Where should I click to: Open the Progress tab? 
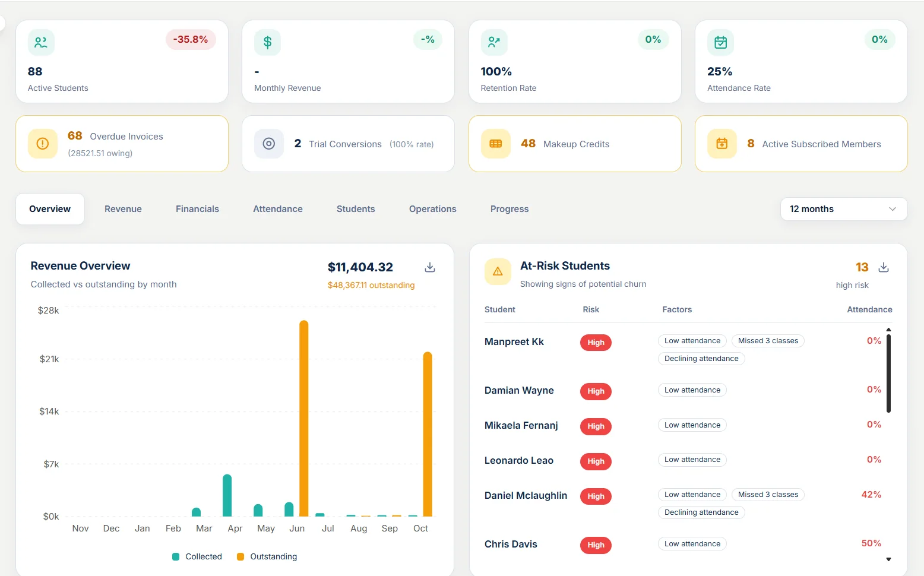[510, 209]
